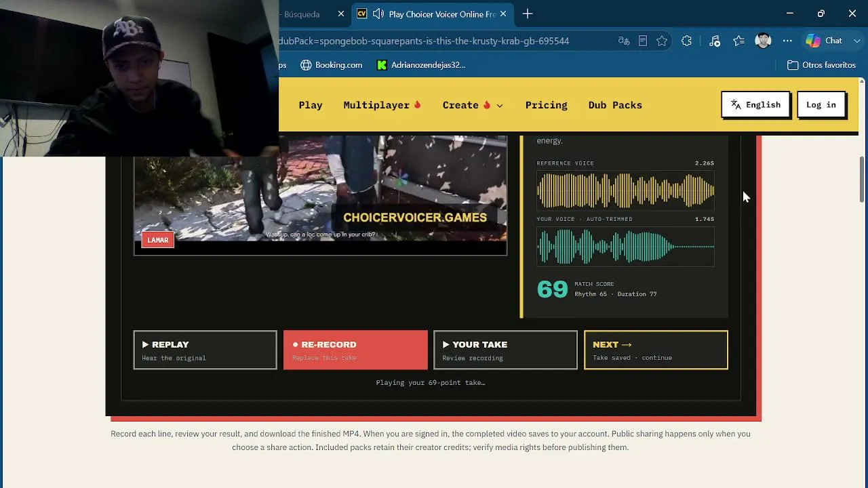Click Re-record to replace this take
868x488 pixels.
tap(355, 350)
